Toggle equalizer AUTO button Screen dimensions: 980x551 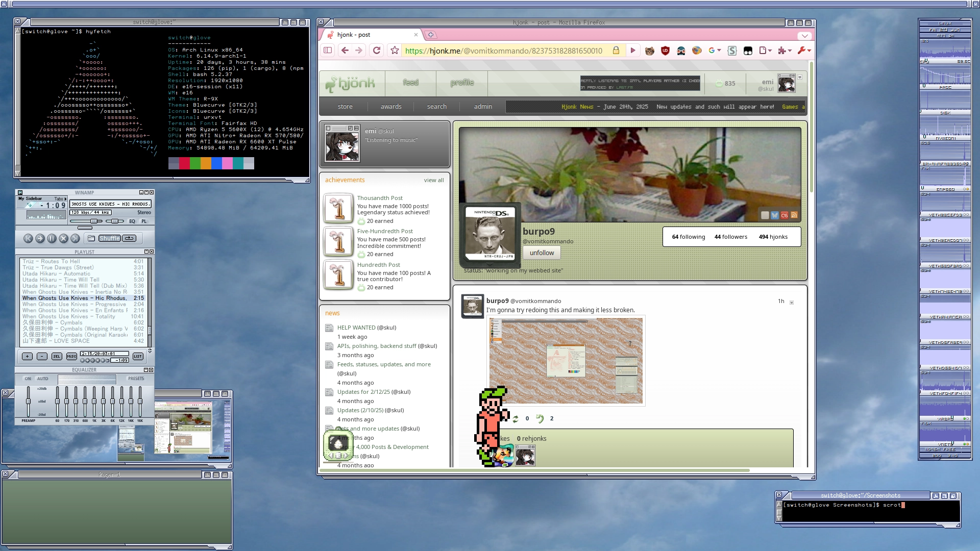(x=43, y=379)
